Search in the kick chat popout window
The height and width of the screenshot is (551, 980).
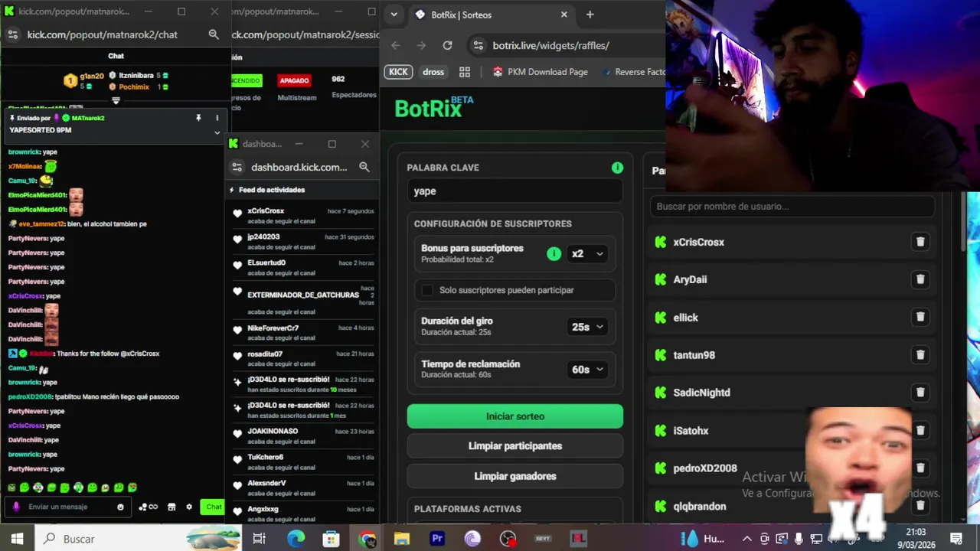(214, 34)
